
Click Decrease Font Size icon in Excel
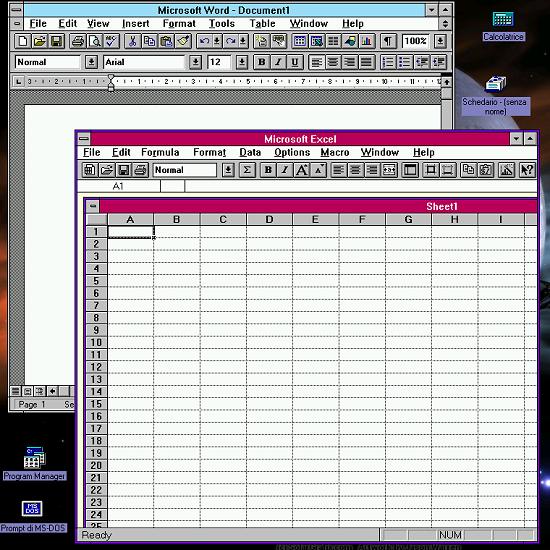(318, 170)
